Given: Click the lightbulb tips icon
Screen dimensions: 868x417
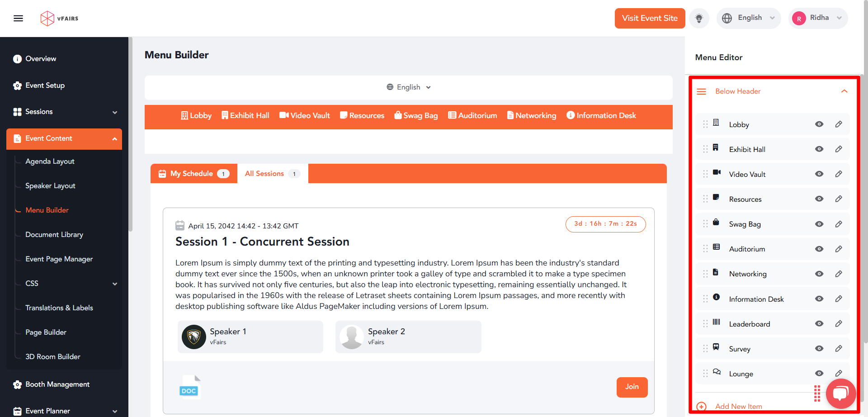Looking at the screenshot, I should tap(699, 18).
